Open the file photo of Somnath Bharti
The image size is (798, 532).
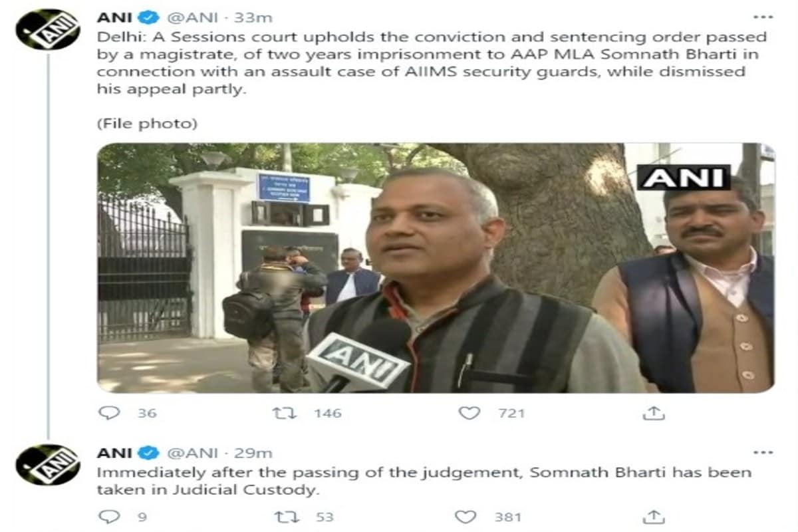(436, 268)
